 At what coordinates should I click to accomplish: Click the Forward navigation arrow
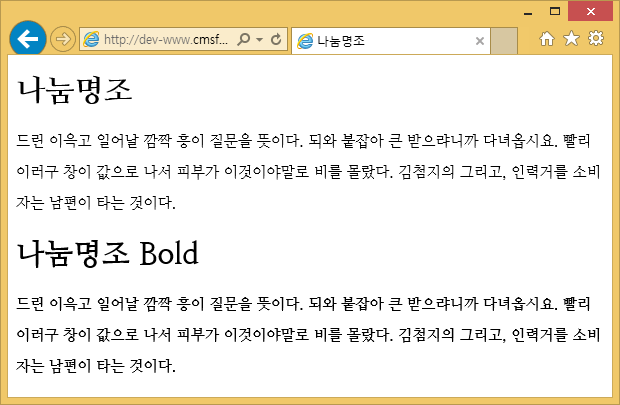(62, 39)
